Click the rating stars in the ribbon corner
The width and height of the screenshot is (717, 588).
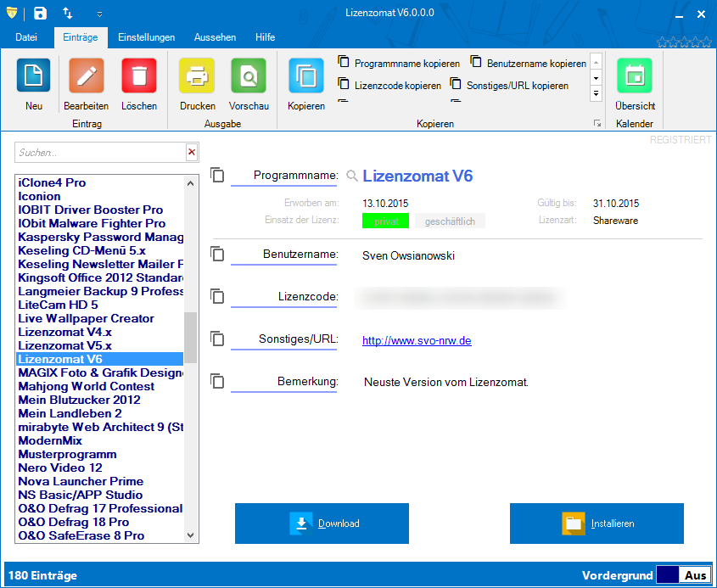tap(684, 42)
